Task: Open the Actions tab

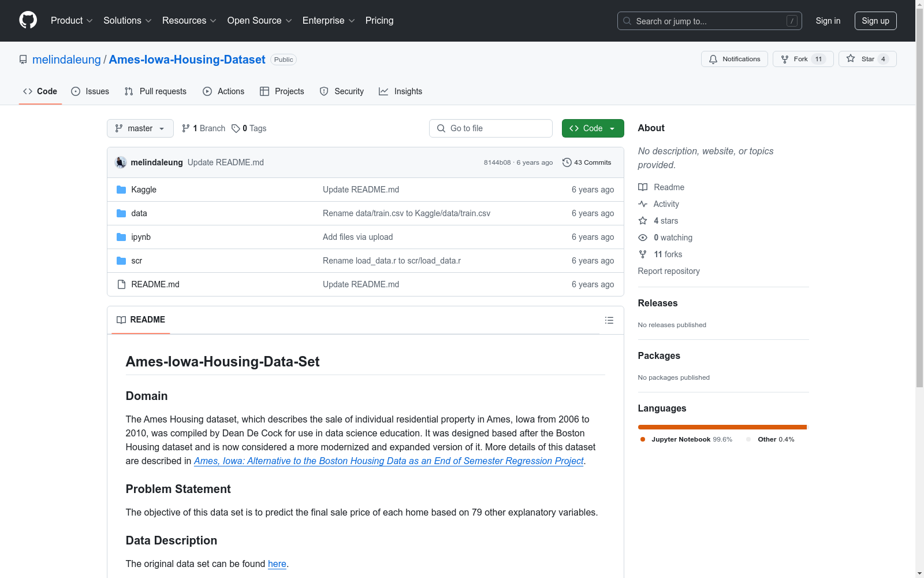Action: click(223, 91)
